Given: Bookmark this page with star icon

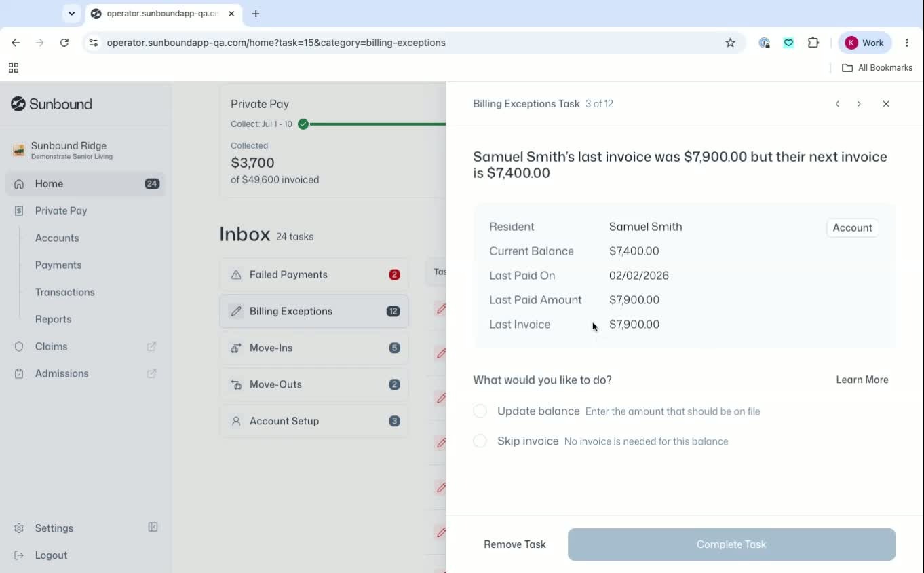Looking at the screenshot, I should (x=730, y=43).
